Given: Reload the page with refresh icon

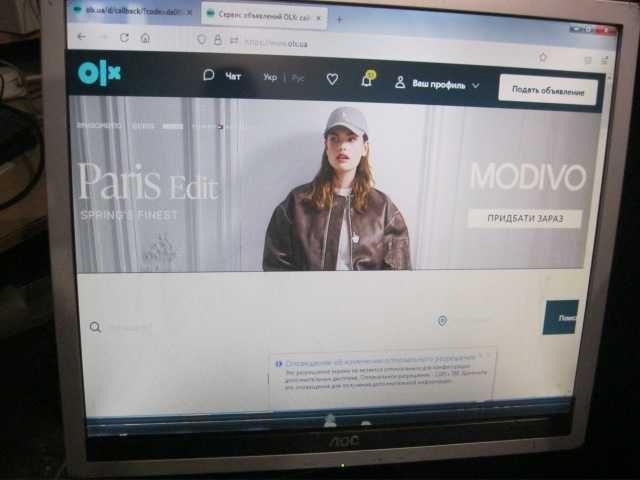Looking at the screenshot, I should [124, 38].
